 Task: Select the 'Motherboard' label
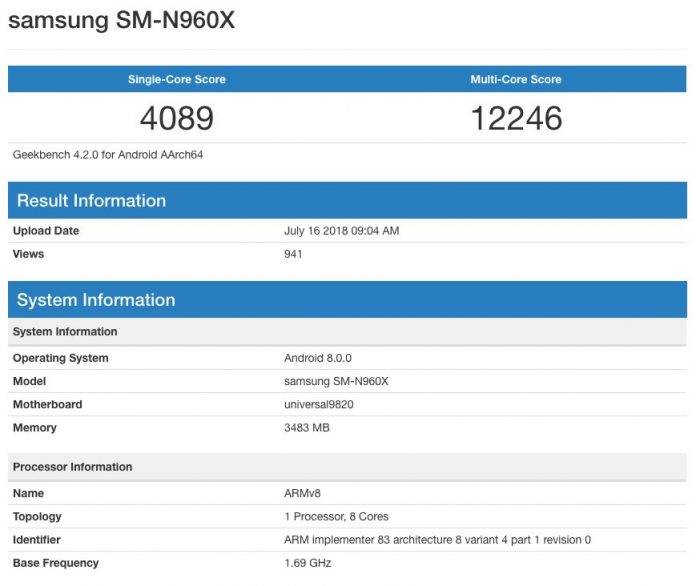47,404
